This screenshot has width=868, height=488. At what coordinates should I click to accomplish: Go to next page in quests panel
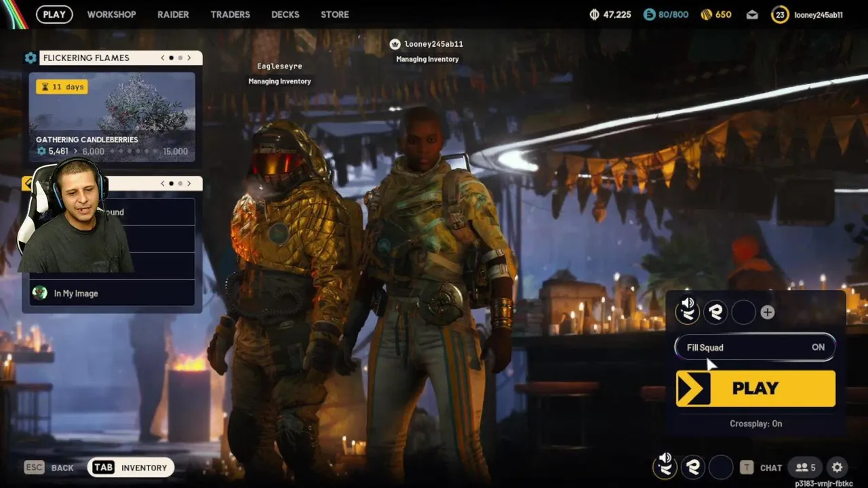point(189,184)
